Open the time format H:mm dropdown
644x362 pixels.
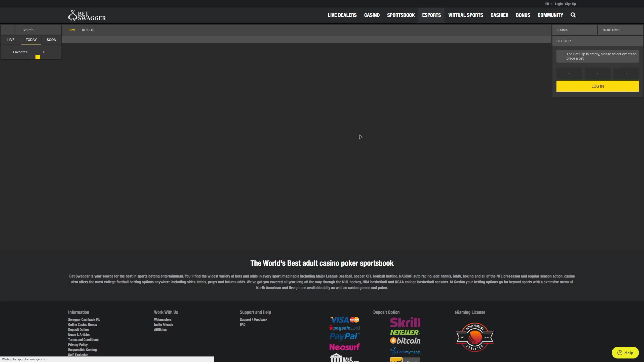(620, 30)
